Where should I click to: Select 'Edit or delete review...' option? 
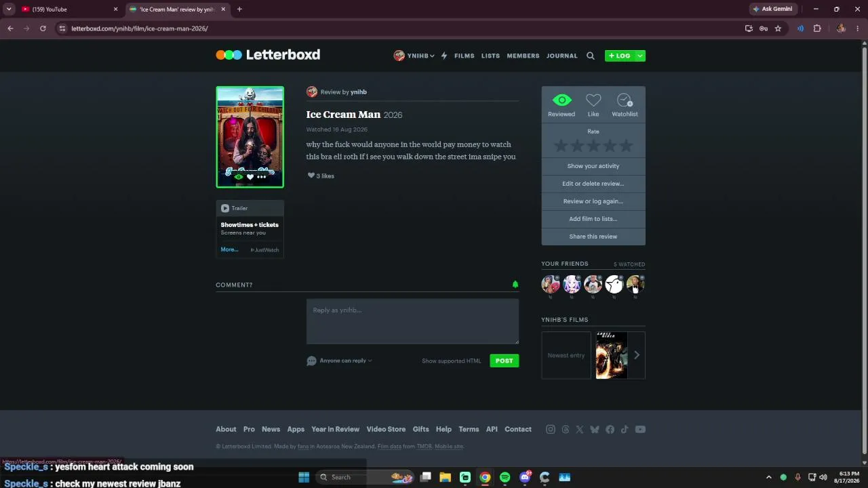tap(593, 184)
